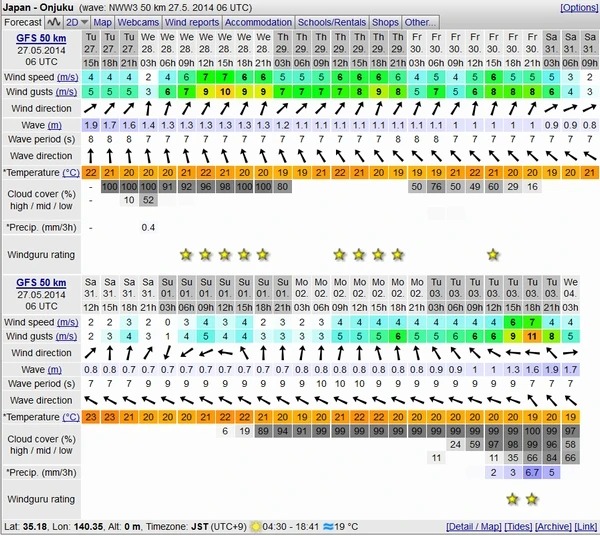Image resolution: width=600 pixels, height=536 pixels.
Task: Click the wave height cell 1.7 on We 04 03h
Action: click(x=570, y=370)
